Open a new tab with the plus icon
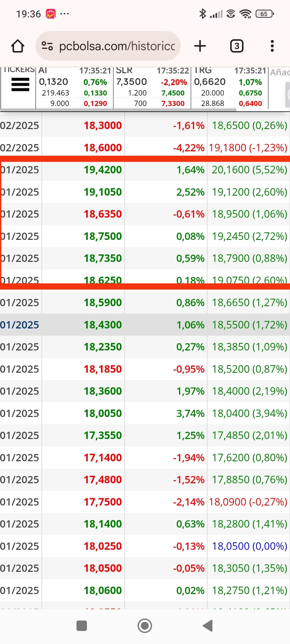 click(x=200, y=46)
